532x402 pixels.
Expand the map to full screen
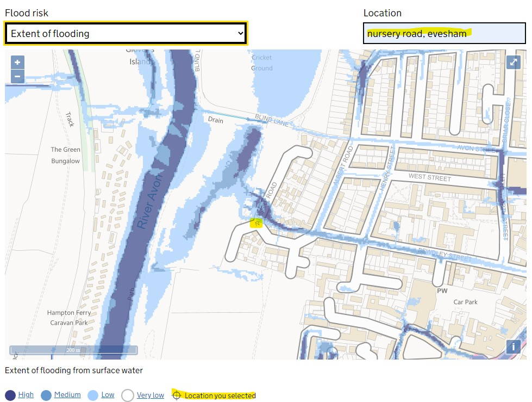(x=514, y=62)
